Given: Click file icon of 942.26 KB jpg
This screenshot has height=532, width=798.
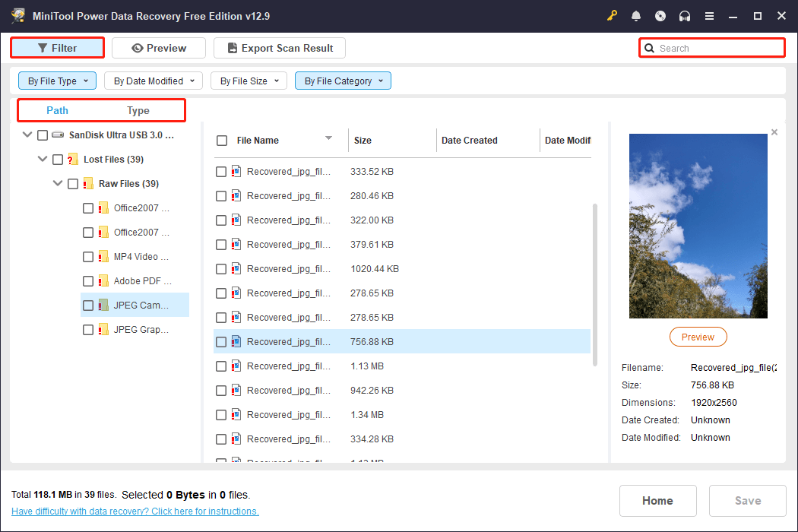Looking at the screenshot, I should point(236,391).
